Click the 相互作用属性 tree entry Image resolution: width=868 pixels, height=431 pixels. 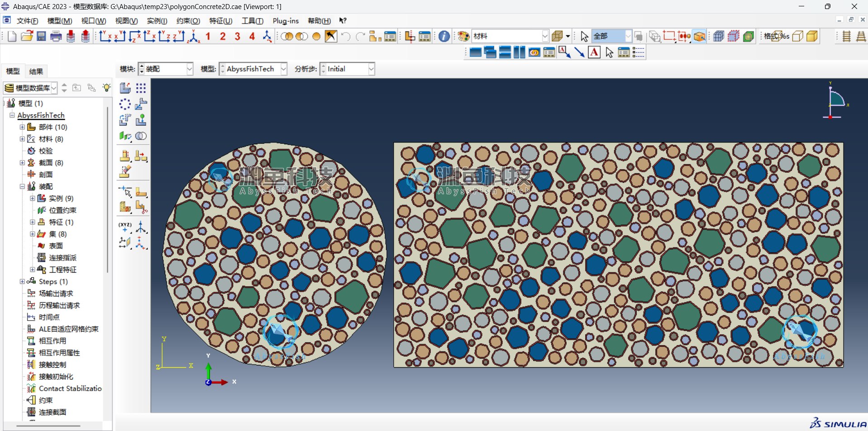point(59,353)
